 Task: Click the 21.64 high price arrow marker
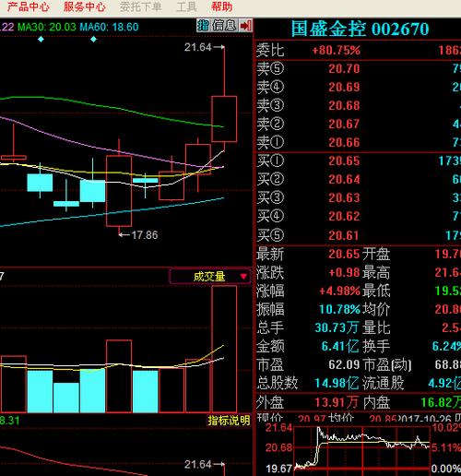pyautogui.click(x=205, y=47)
